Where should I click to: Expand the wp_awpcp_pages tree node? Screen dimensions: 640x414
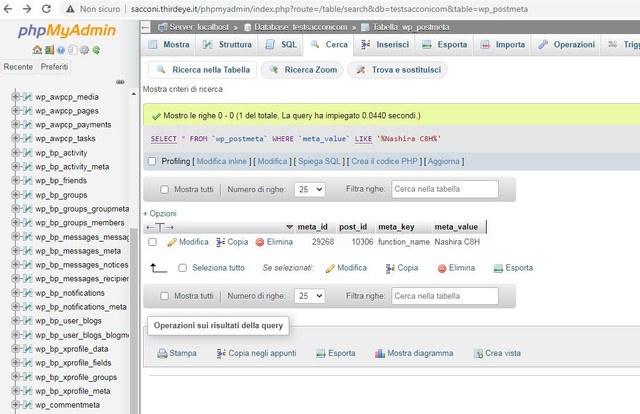pyautogui.click(x=16, y=111)
